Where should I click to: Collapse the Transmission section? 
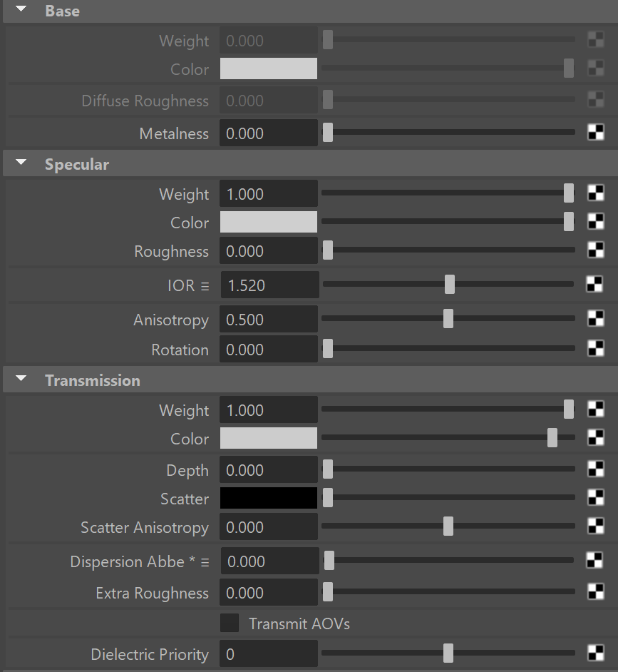tap(21, 378)
